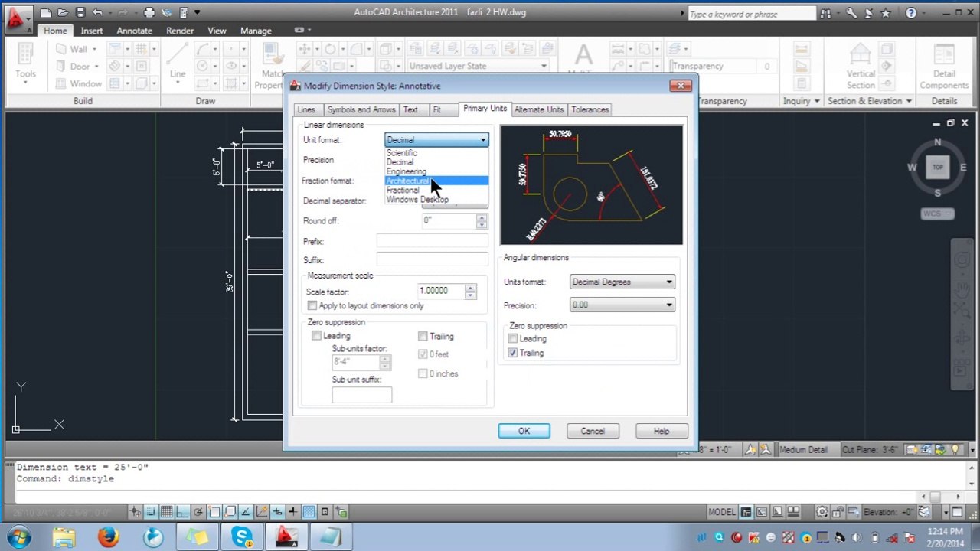Image resolution: width=980 pixels, height=551 pixels.
Task: Click the keyword search box in title bar
Action: click(750, 14)
